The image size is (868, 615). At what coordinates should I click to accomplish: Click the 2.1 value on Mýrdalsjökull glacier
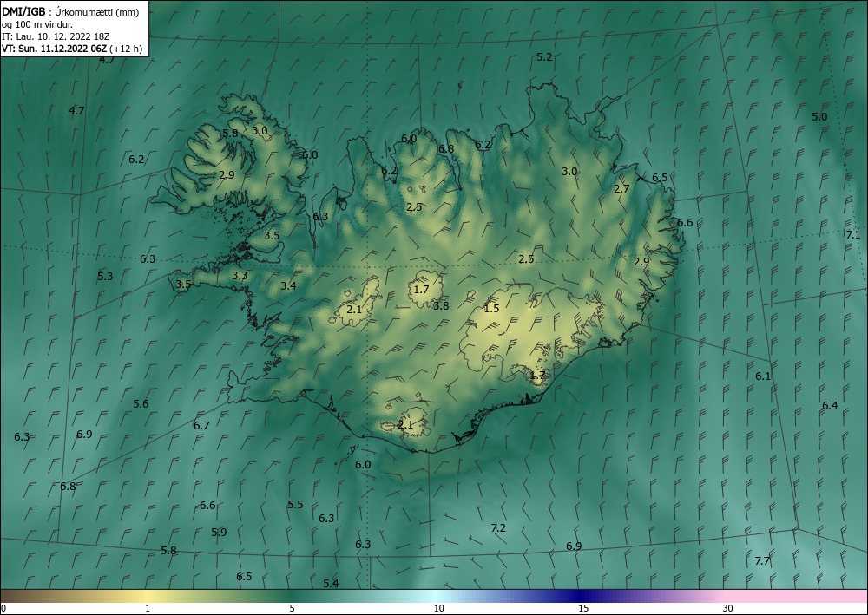tap(405, 425)
